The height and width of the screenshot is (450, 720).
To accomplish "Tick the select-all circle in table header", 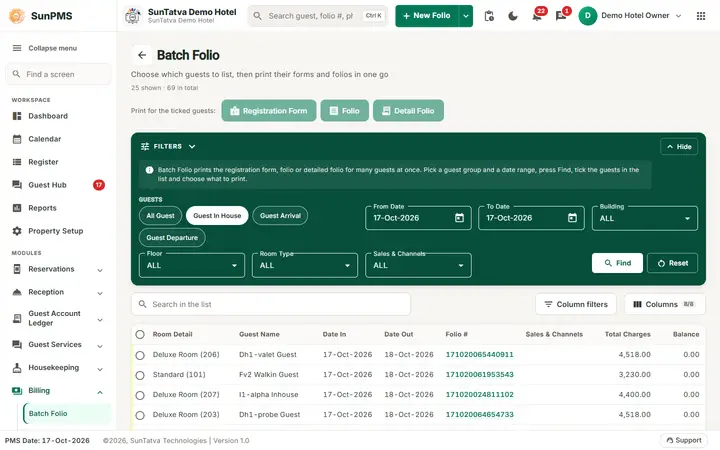I will [x=140, y=334].
